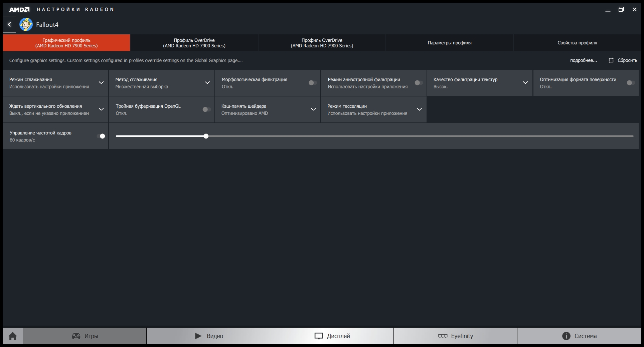Toggle Режим анизотропной фильтрации switch
Viewport: 644px width, 347px height.
click(419, 83)
